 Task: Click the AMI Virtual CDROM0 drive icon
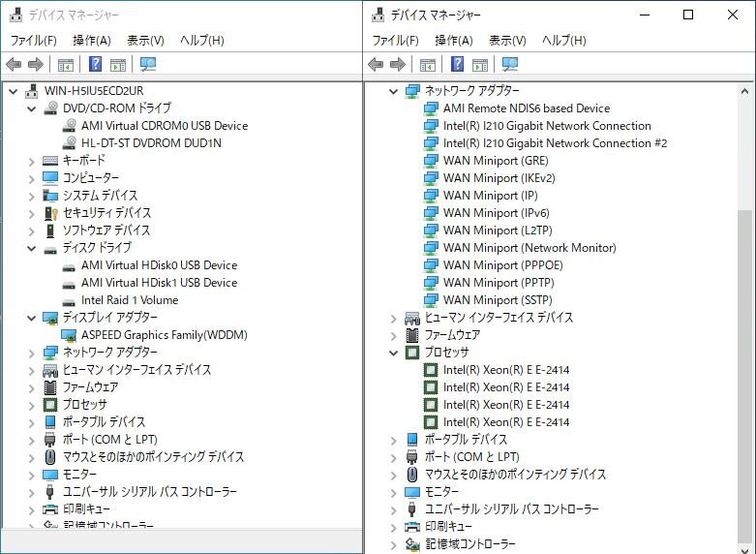point(70,126)
